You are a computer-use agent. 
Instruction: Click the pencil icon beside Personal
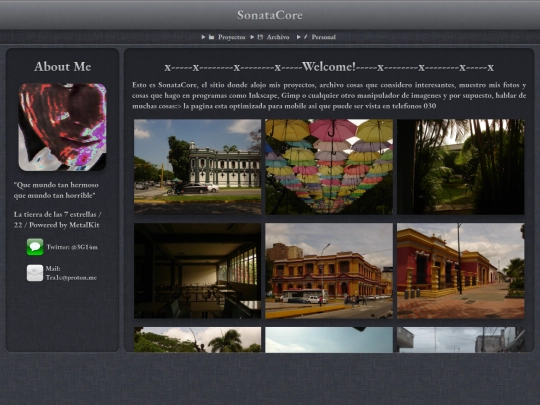click(x=305, y=37)
